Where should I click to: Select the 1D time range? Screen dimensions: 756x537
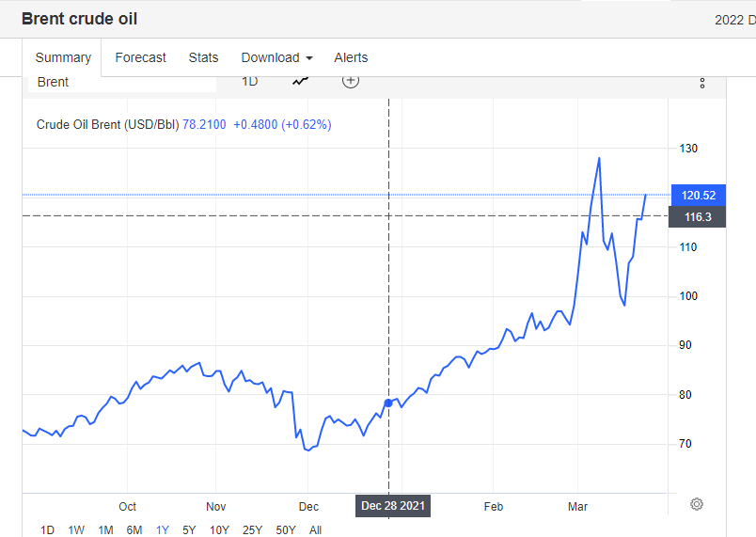pyautogui.click(x=47, y=530)
